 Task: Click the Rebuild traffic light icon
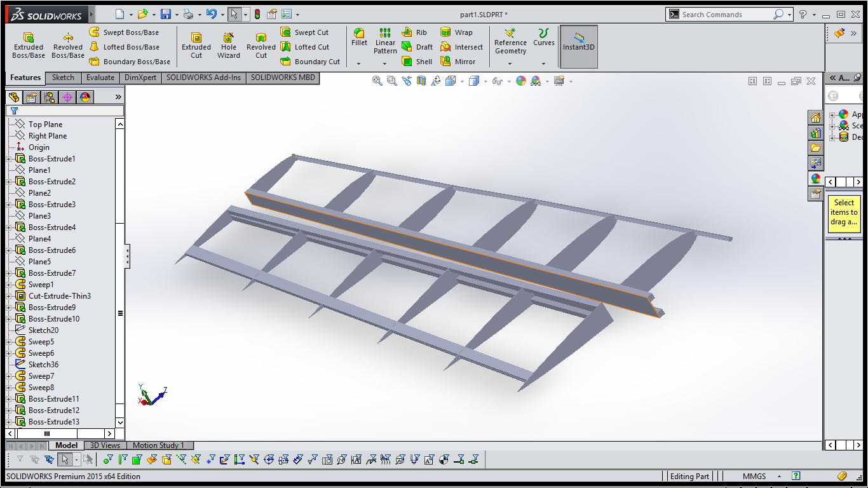pyautogui.click(x=257, y=14)
